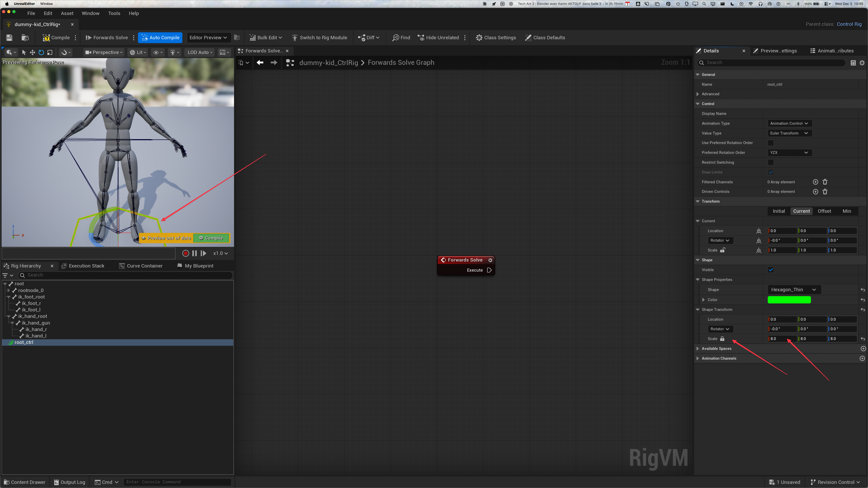This screenshot has height=488, width=868.
Task: Navigate forward in the graph history
Action: pyautogui.click(x=274, y=63)
